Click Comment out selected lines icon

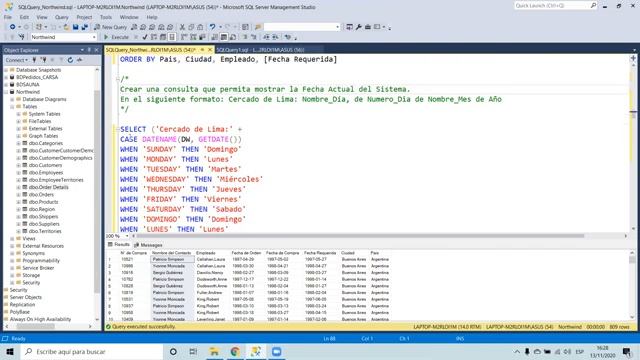[245, 37]
